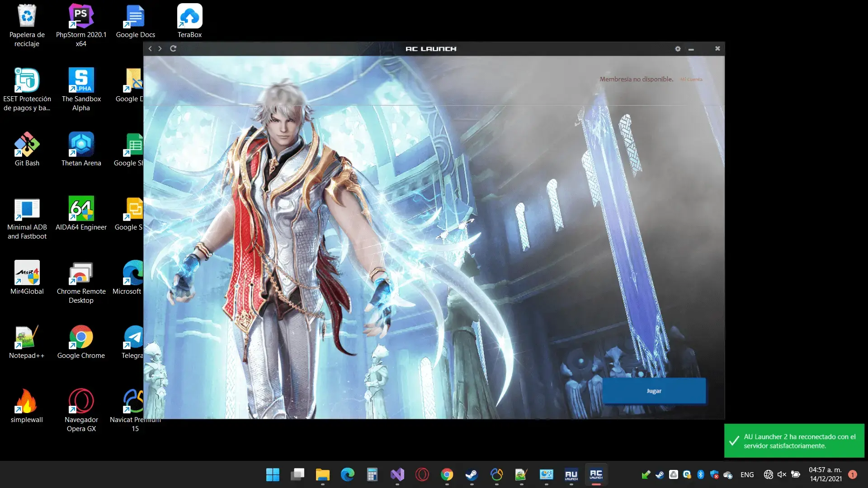Select Git Bash desktop shortcut
Screen dimensions: 868x488
coord(27,149)
